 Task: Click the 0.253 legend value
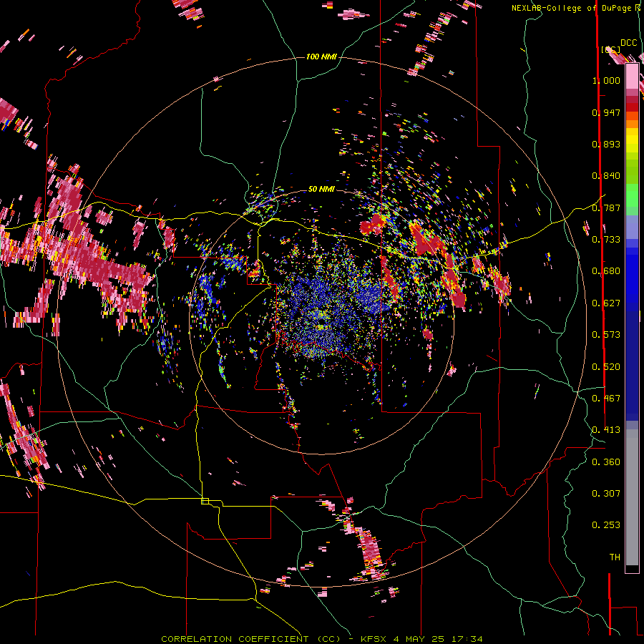(606, 525)
